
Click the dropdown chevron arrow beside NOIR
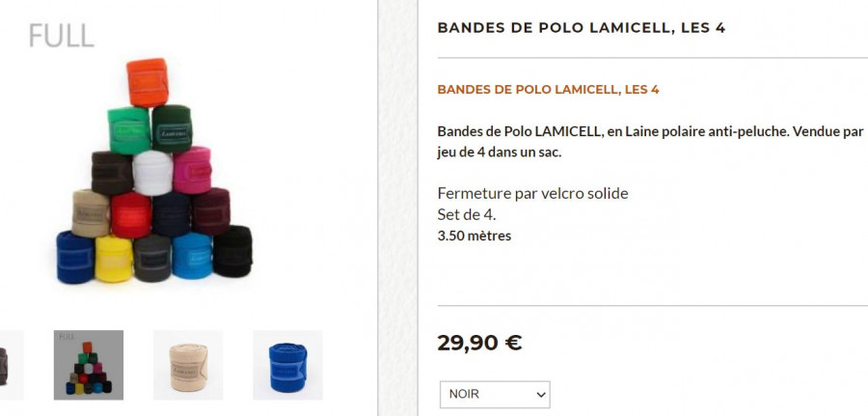point(541,395)
